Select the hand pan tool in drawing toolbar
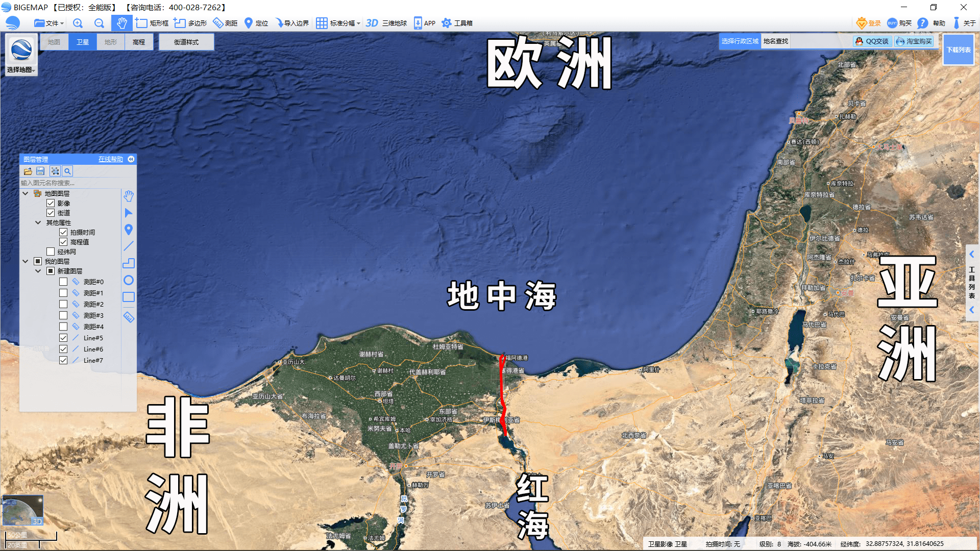This screenshot has height=551, width=980. click(x=129, y=196)
